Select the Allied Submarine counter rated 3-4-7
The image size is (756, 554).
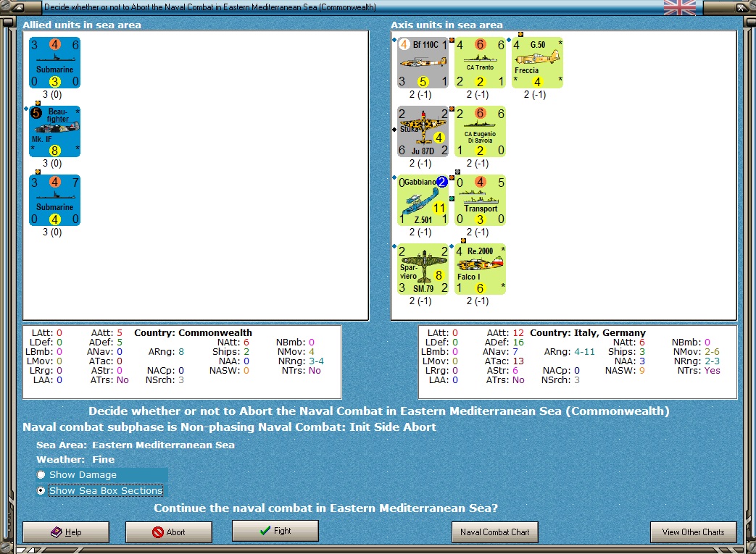click(x=54, y=201)
